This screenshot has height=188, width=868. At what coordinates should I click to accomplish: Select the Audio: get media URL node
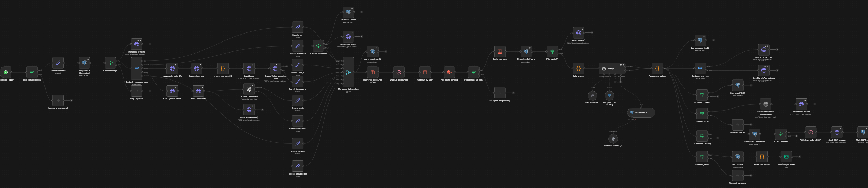pyautogui.click(x=172, y=91)
